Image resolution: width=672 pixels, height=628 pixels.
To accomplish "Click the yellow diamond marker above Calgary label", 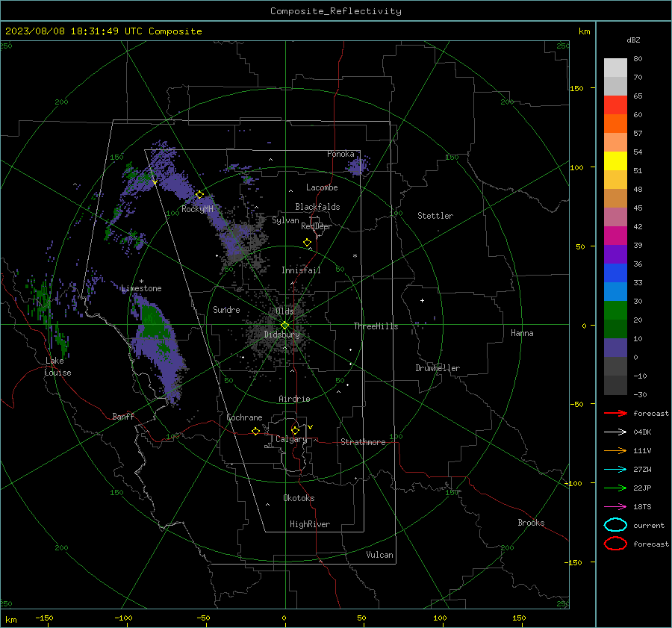I will [295, 430].
